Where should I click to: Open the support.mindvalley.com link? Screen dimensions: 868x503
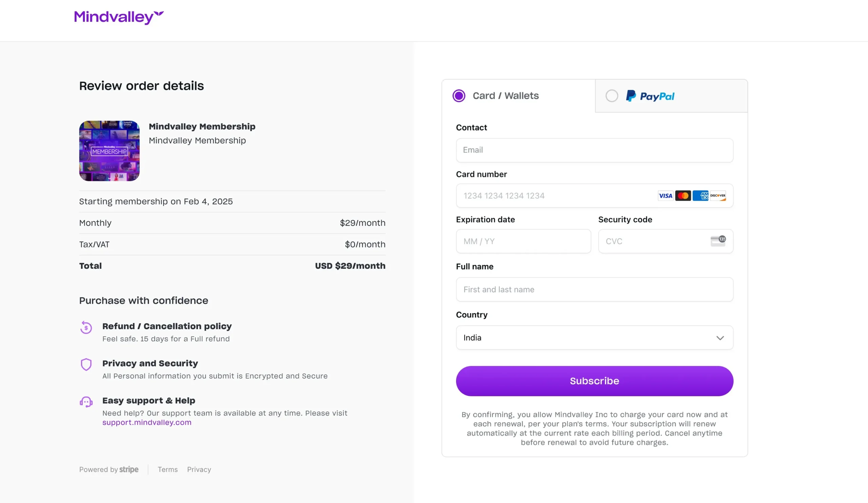pos(147,422)
